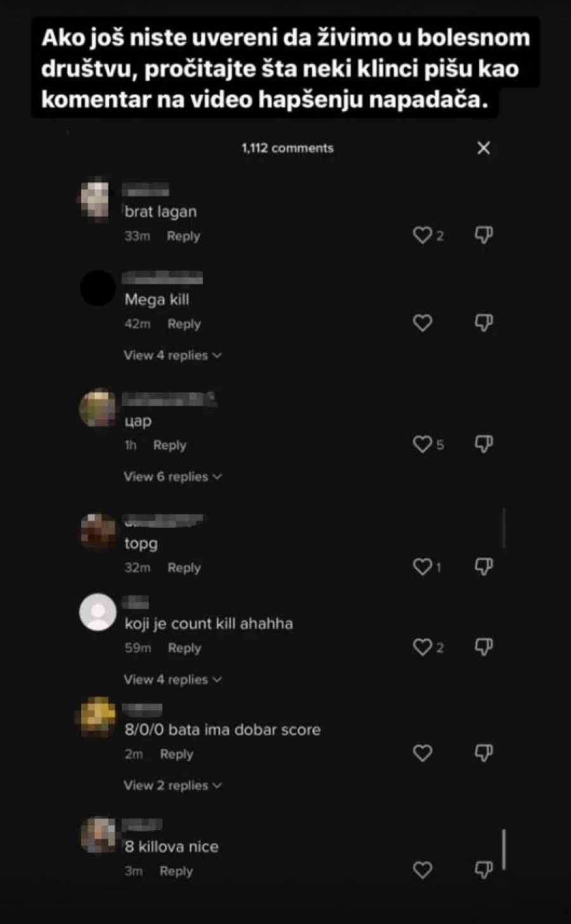Click the comments scrollbar indicator

pos(504,849)
